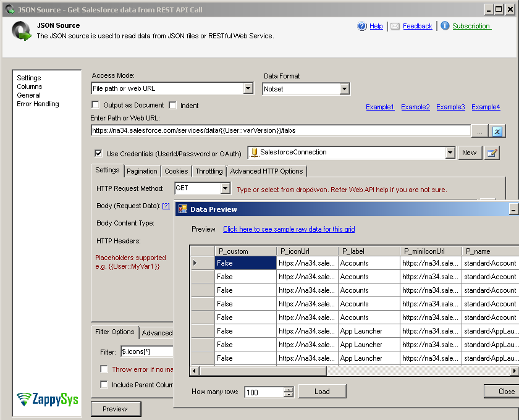Click the edit connection icon next to New
Viewport: 519px width, 420px height.
click(492, 153)
